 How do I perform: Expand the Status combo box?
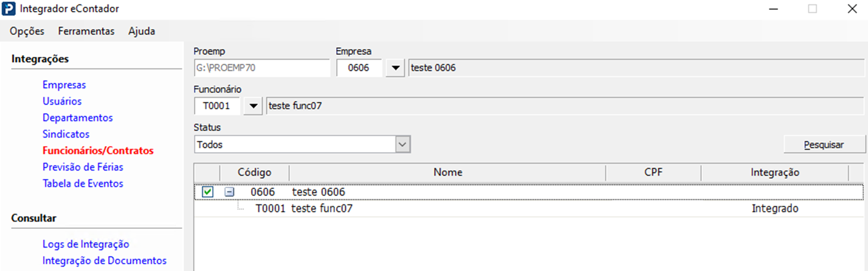click(403, 145)
